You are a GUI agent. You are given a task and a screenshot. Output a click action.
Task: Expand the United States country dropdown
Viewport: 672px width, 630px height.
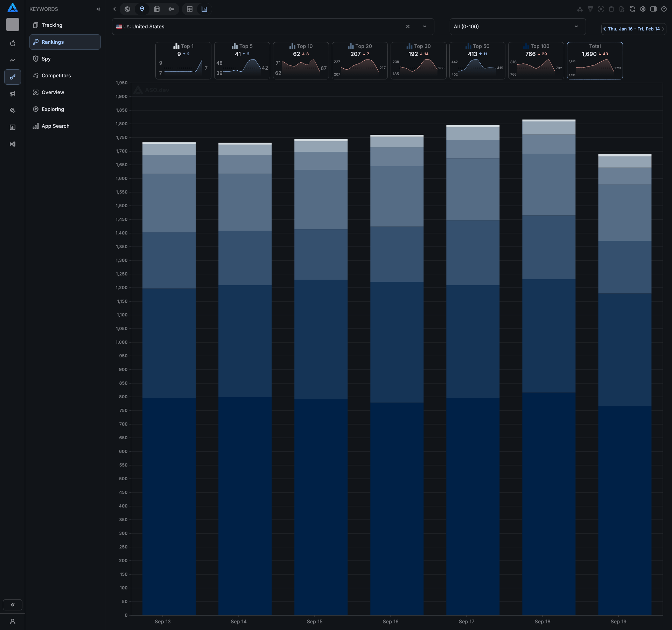425,27
